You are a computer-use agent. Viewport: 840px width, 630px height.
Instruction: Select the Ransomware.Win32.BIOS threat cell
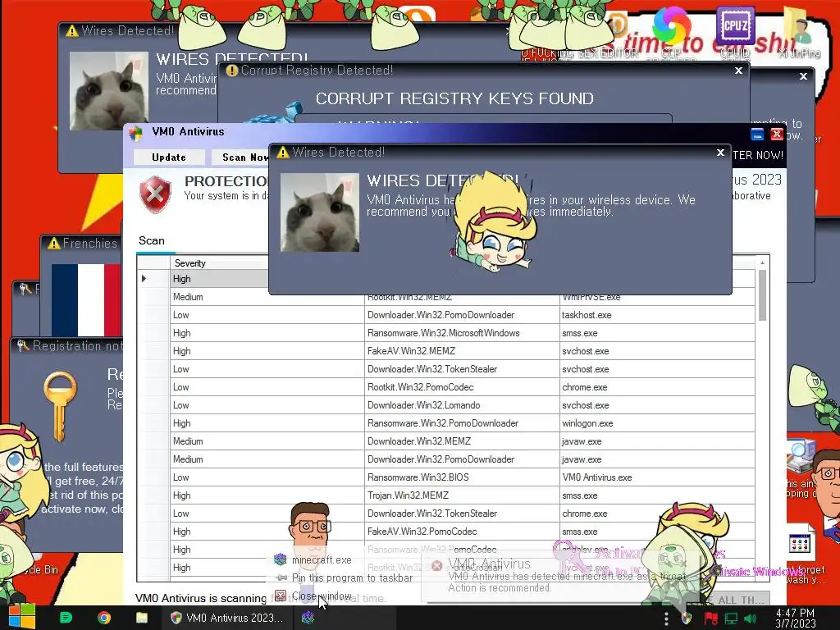[462, 477]
